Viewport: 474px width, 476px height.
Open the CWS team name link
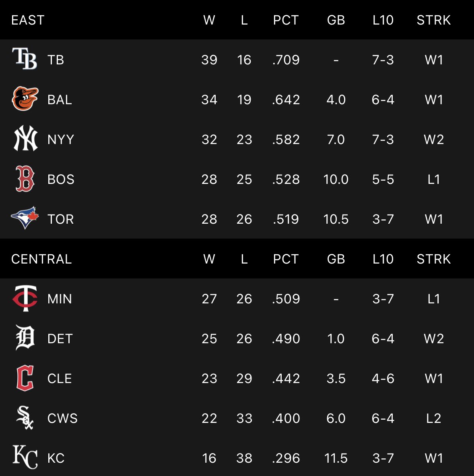[x=62, y=418]
